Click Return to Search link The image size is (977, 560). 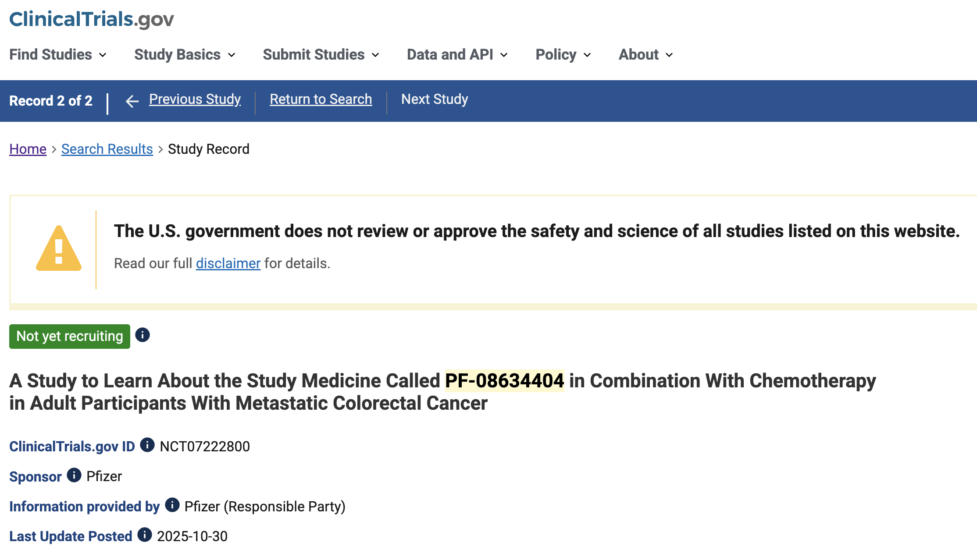click(321, 99)
